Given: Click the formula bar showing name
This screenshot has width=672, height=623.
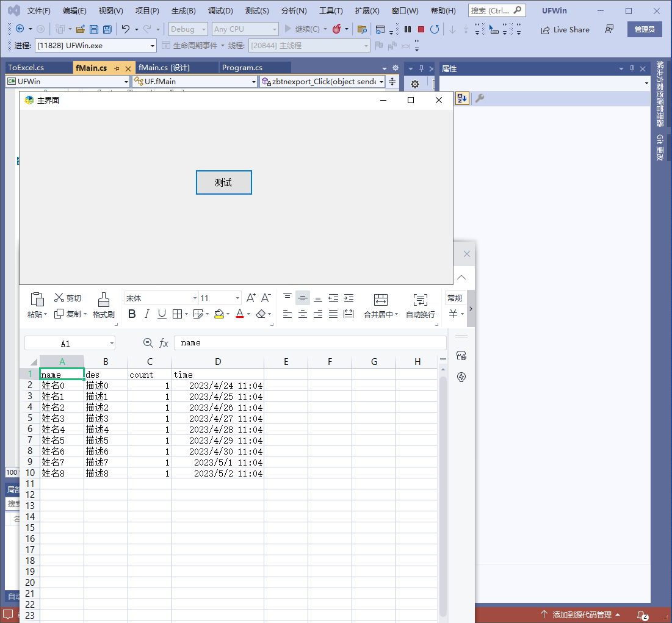Looking at the screenshot, I should pos(310,343).
